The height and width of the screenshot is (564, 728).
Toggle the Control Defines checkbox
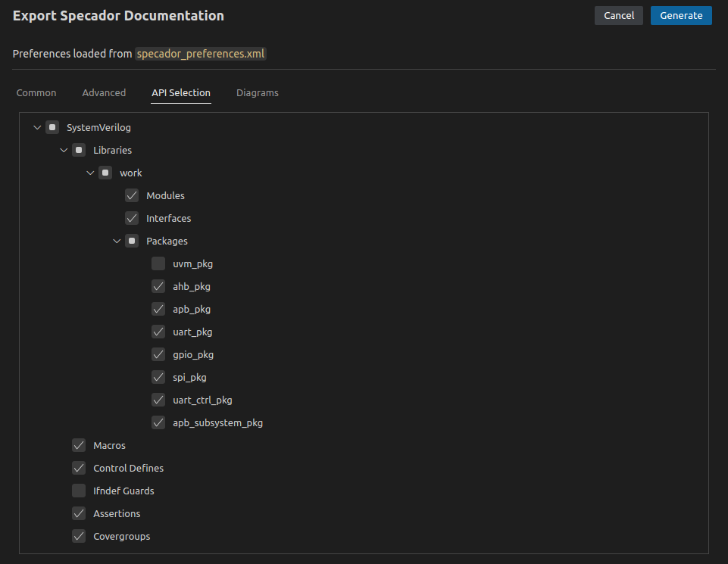78,468
